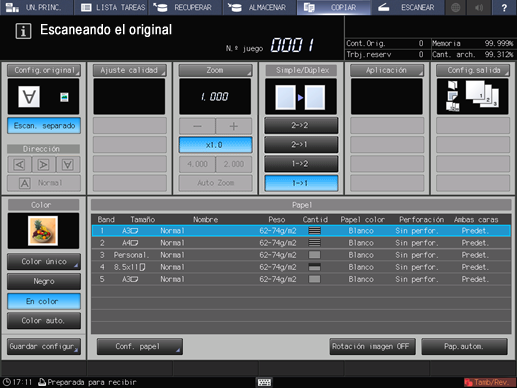Select 2->1 duplex mode

301,144
